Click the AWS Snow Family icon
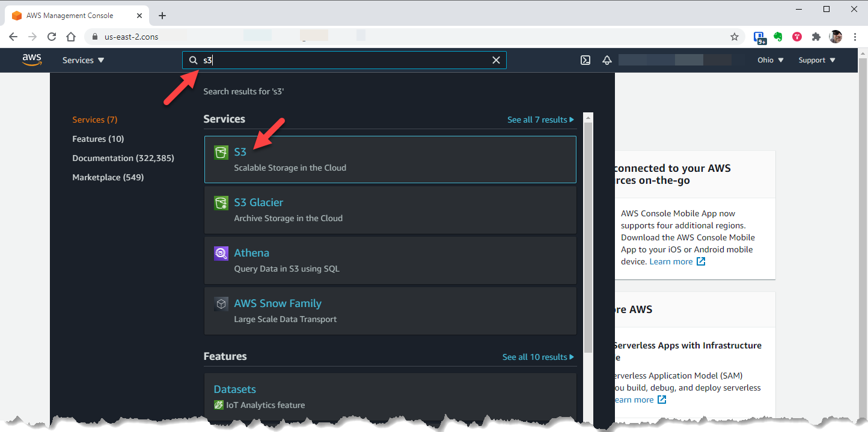This screenshot has width=868, height=432. coord(221,304)
